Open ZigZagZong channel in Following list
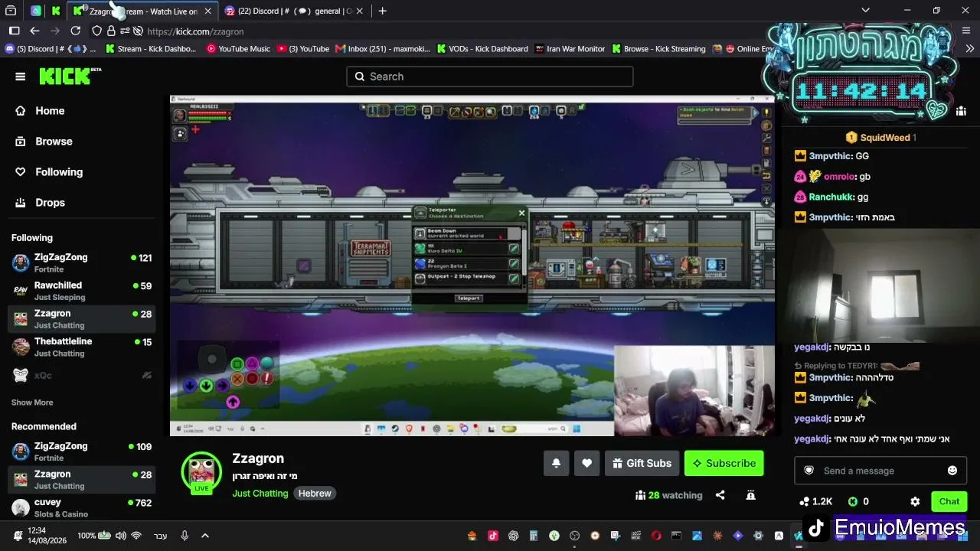Screen dimensions: 980x551 (81, 263)
